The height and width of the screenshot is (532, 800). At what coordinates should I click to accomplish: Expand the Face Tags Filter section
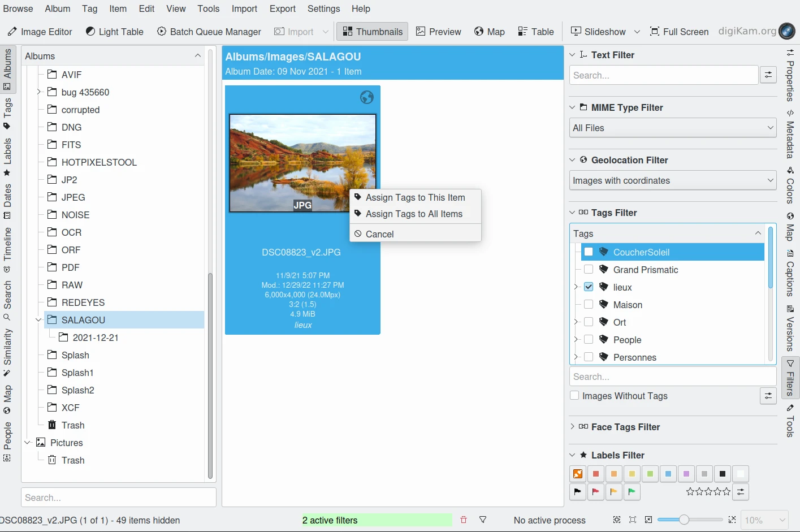(625, 427)
